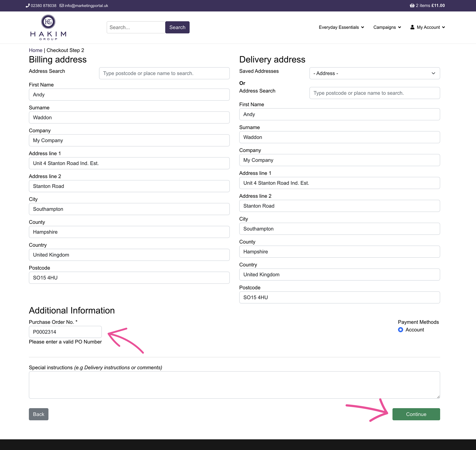Viewport: 476px width, 450px height.
Task: Click the billing Address line 1 field
Action: point(129,163)
